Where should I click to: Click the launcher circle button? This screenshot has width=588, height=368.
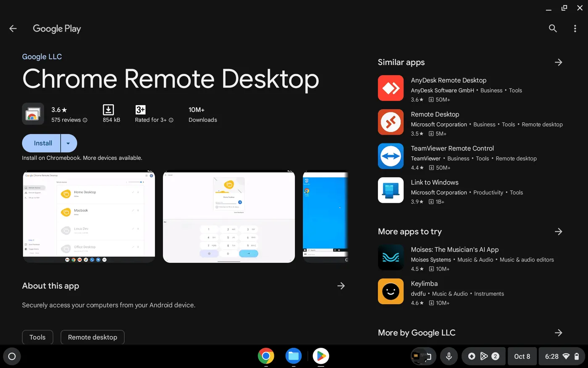12,356
